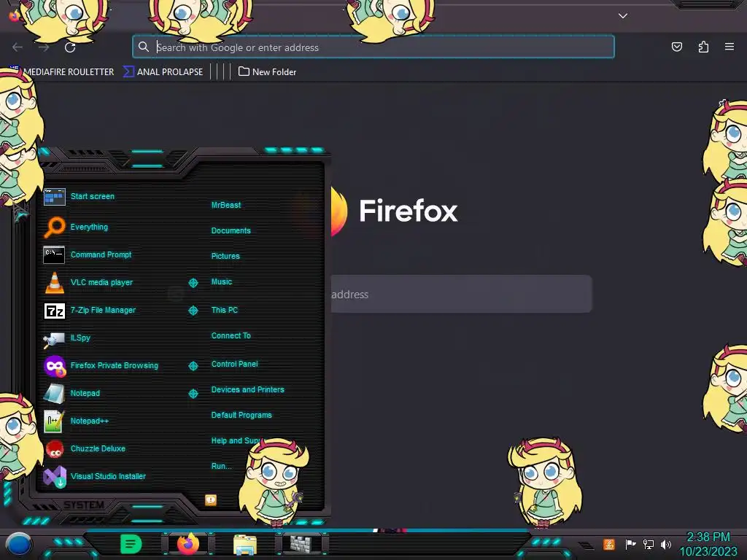Focus the Firefox address bar
747x560 pixels.
click(373, 47)
